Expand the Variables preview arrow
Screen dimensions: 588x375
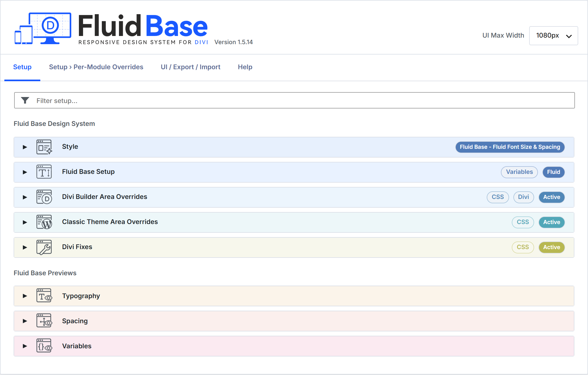coord(25,346)
